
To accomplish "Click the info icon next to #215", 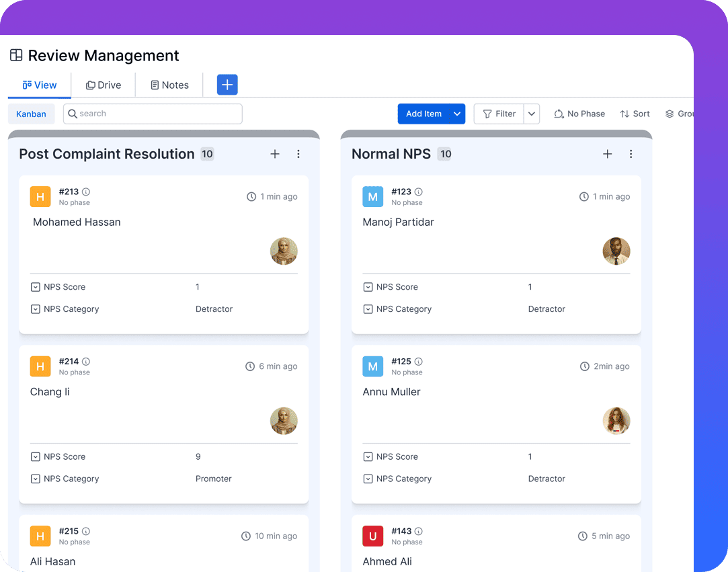I will (86, 531).
